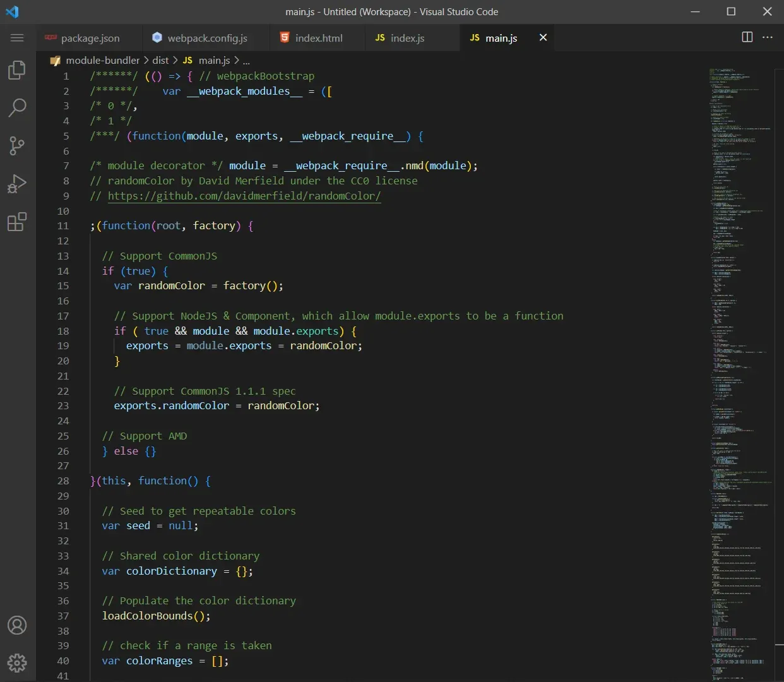Open the Accounts panel in activity bar

[x=17, y=625]
